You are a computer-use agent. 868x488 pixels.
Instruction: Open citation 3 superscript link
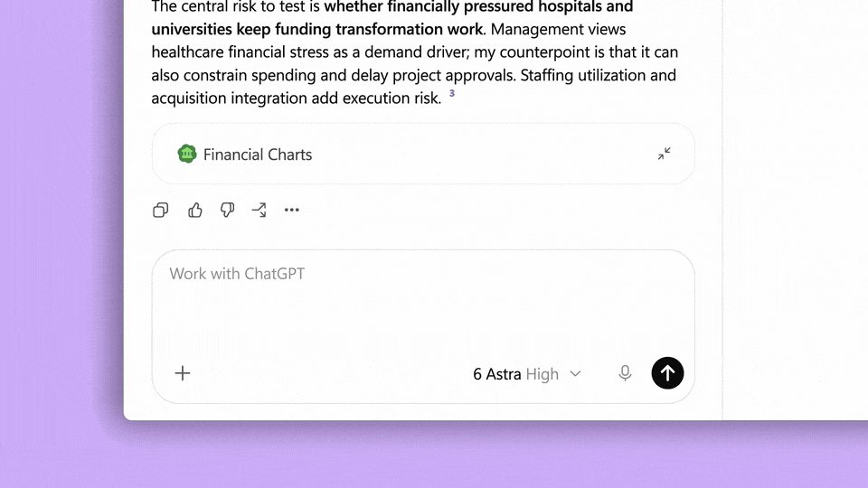pyautogui.click(x=452, y=93)
